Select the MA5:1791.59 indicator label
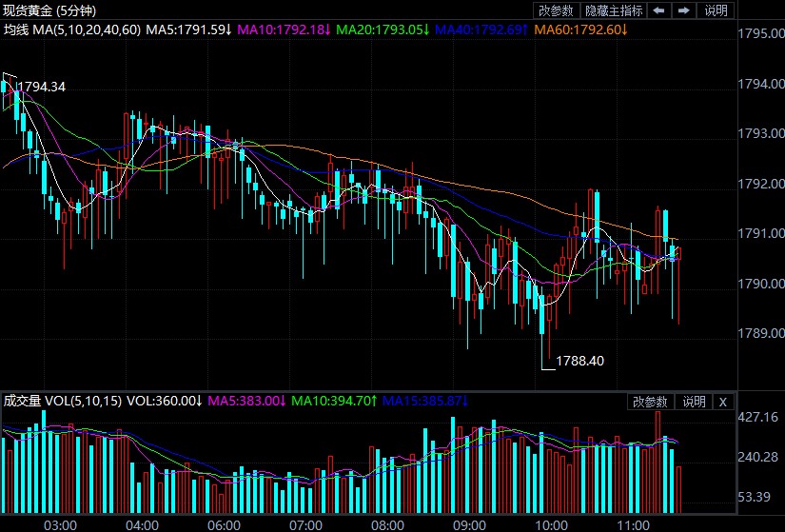This screenshot has width=785, height=532. (x=188, y=30)
